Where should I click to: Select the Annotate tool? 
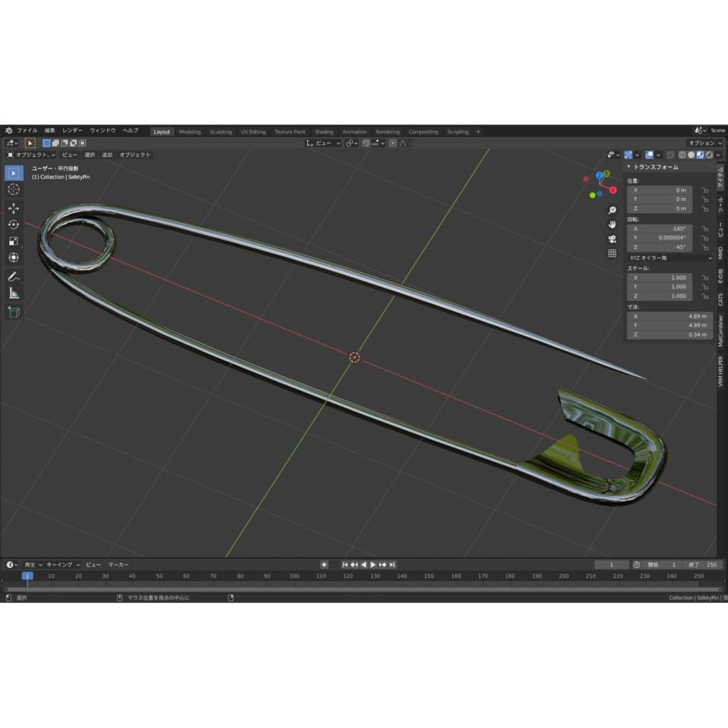(14, 277)
